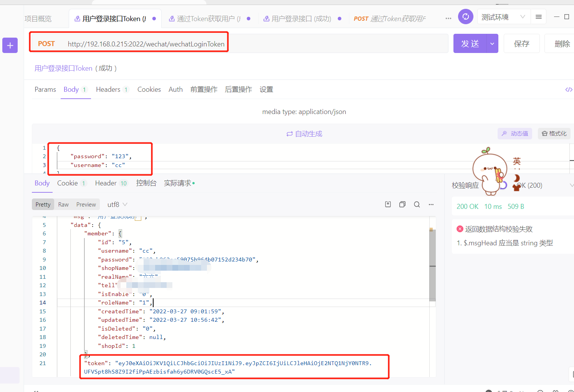
Task: Click the generate code </> icon
Action: [569, 89]
